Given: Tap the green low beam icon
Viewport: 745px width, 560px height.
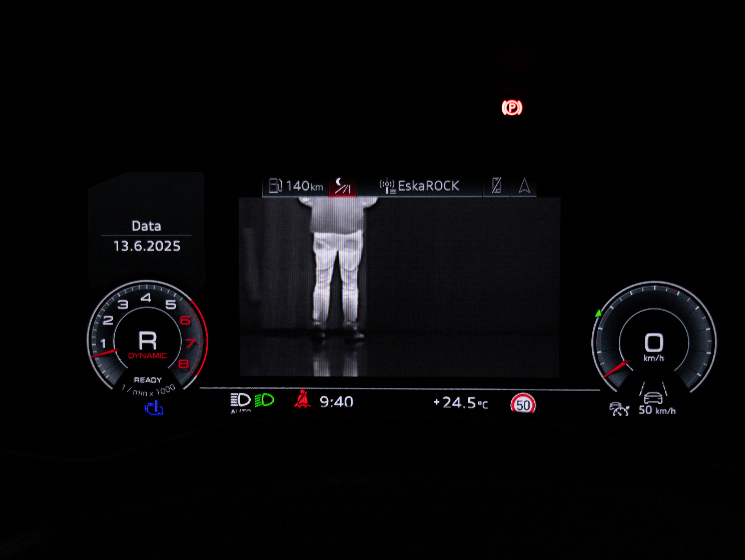Looking at the screenshot, I should 264,400.
